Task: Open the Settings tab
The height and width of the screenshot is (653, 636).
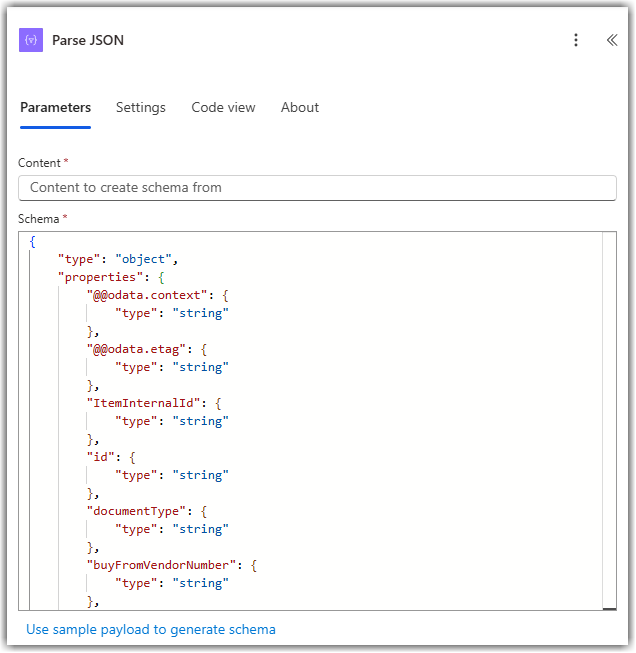Action: (x=141, y=108)
